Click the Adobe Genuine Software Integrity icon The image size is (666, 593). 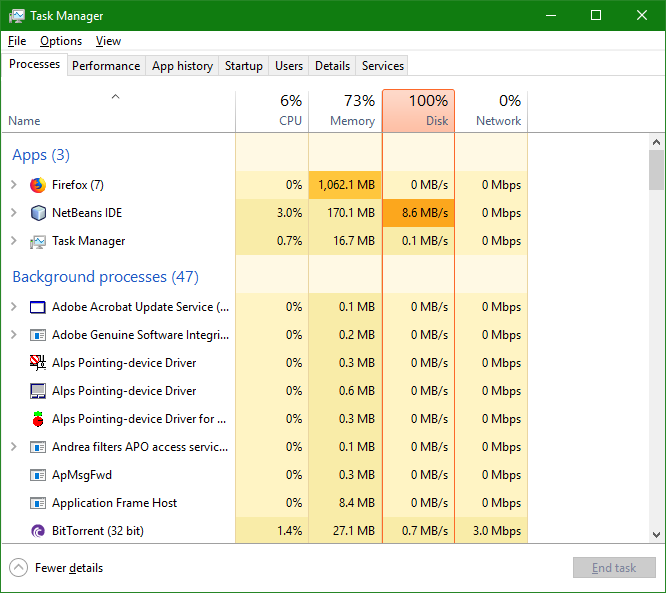[38, 335]
